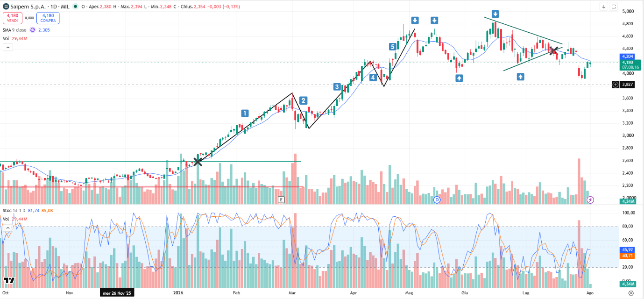The width and height of the screenshot is (644, 299).
Task: Open chart settings gear icon
Action: click(x=631, y=293)
